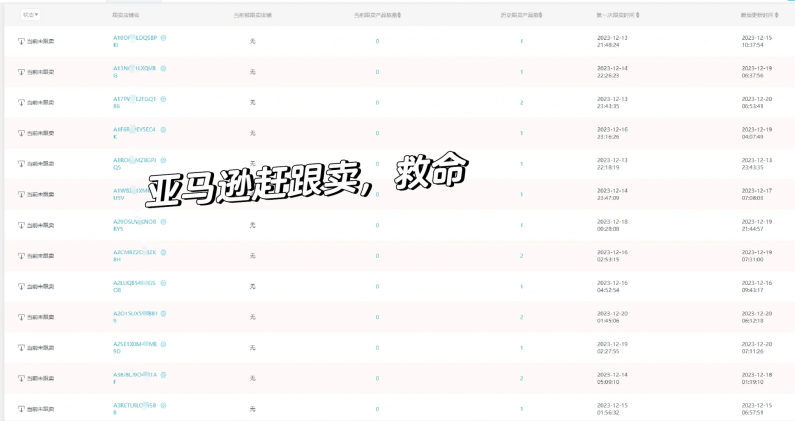Open store link starting with A3RETLRLC

click(x=134, y=409)
